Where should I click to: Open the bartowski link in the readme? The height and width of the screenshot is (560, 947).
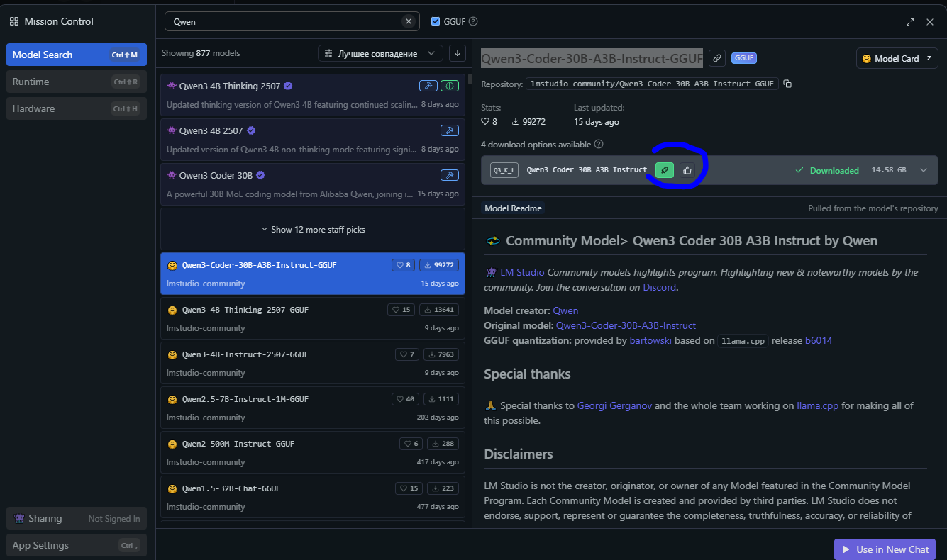(645, 340)
